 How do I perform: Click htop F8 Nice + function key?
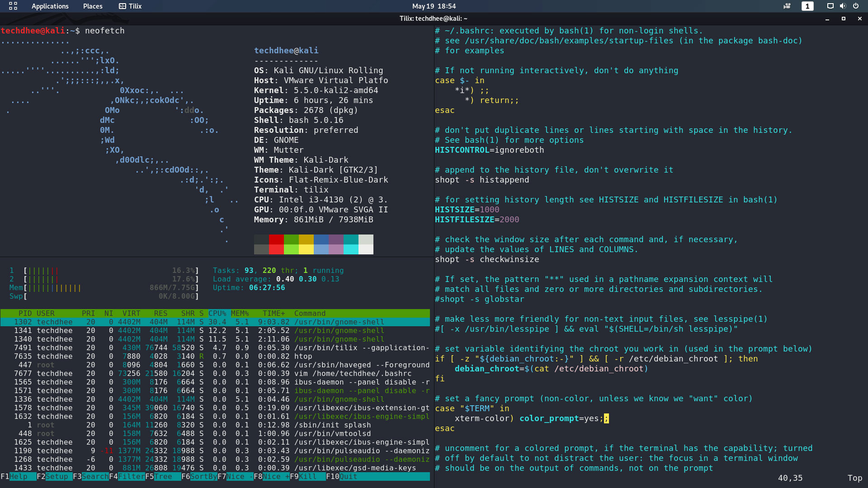[272, 477]
